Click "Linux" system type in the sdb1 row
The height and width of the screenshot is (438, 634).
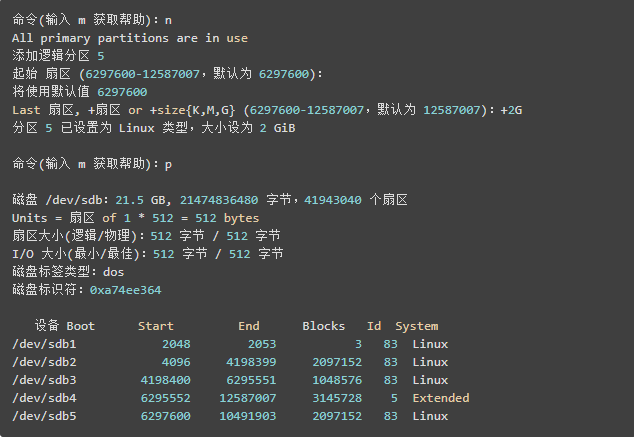(x=430, y=344)
